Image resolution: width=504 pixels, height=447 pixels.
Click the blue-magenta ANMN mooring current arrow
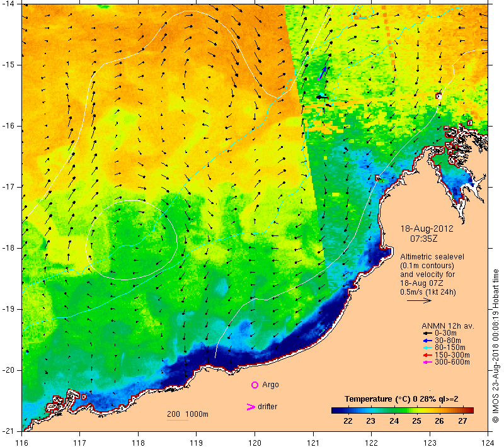322,73
